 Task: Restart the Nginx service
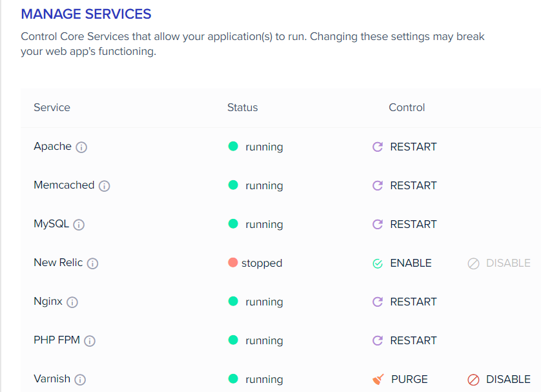(413, 302)
